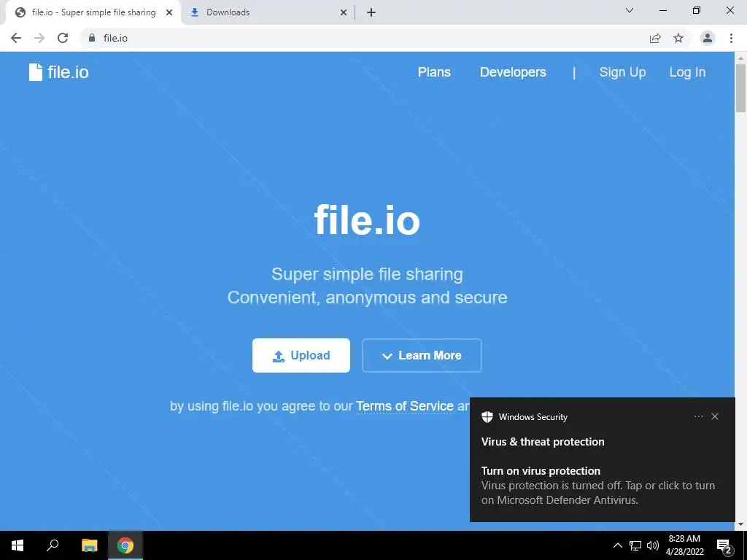The image size is (747, 560).
Task: Open the tab search chevron
Action: point(630,10)
